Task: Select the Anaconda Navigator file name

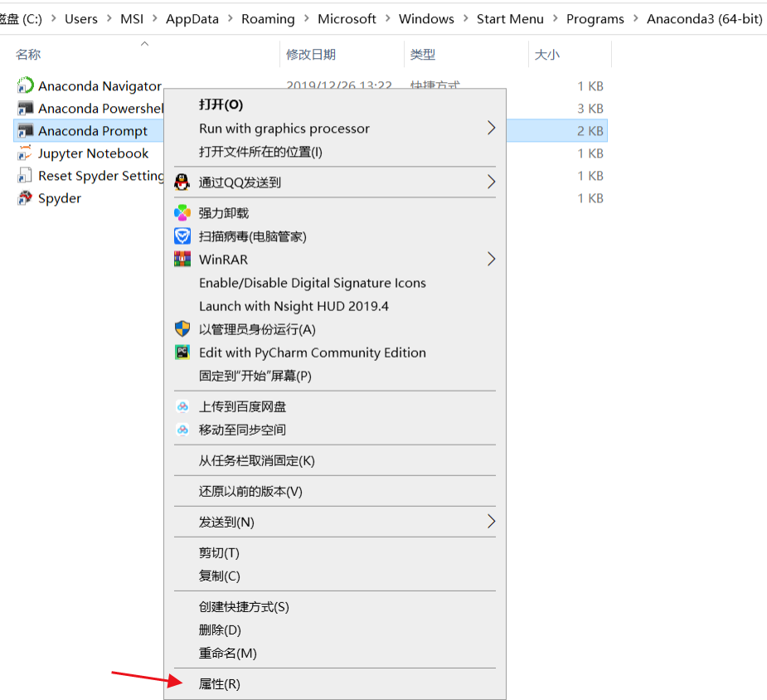Action: [100, 85]
